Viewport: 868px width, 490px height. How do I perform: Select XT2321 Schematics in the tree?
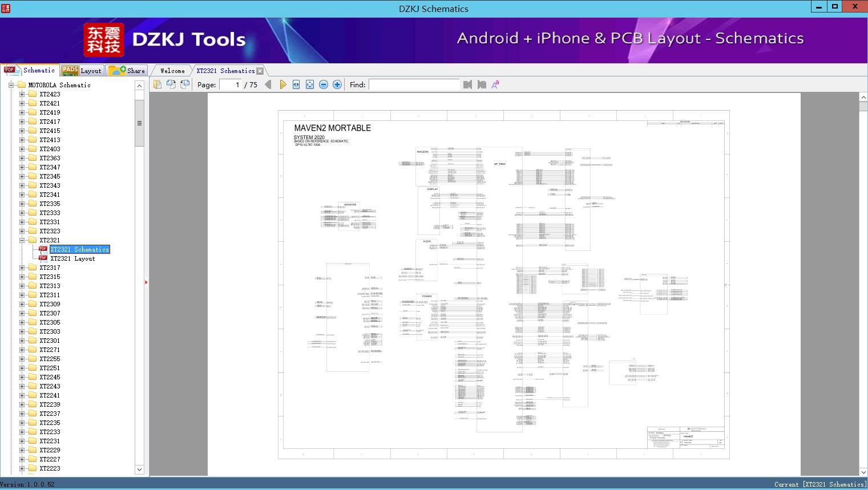pos(79,249)
